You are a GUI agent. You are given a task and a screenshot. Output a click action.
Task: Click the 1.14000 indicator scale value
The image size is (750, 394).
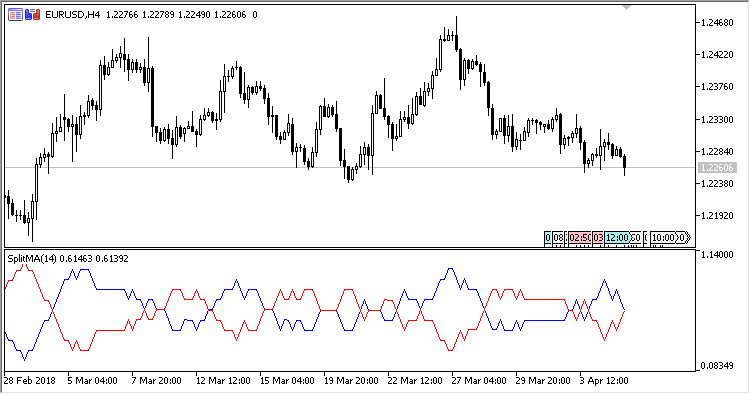(x=717, y=255)
